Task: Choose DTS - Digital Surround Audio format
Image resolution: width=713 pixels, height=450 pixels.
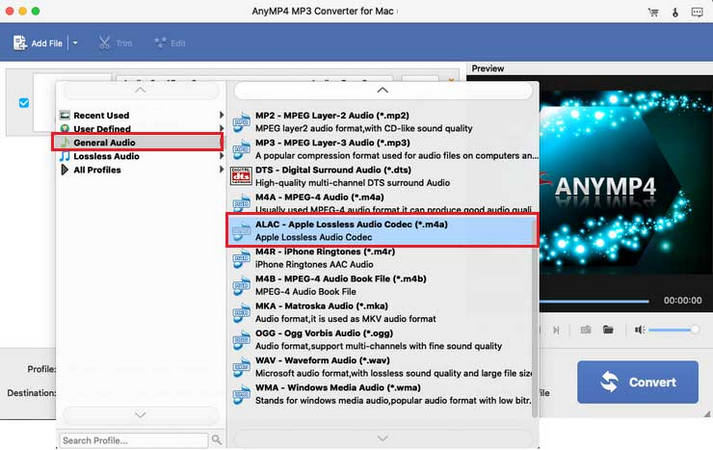Action: click(x=382, y=176)
